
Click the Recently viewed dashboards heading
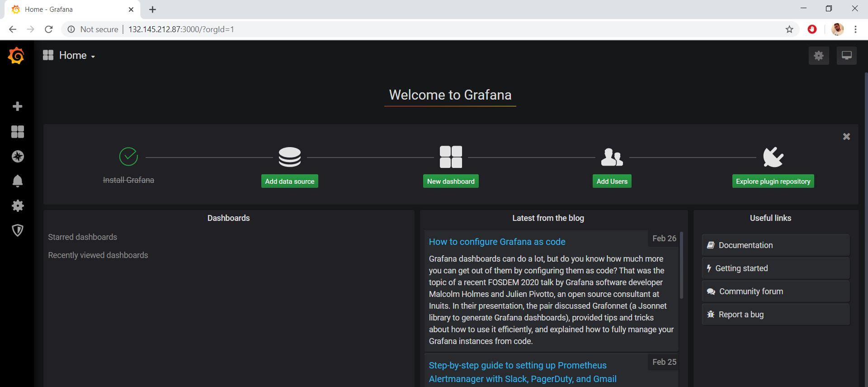pyautogui.click(x=98, y=255)
